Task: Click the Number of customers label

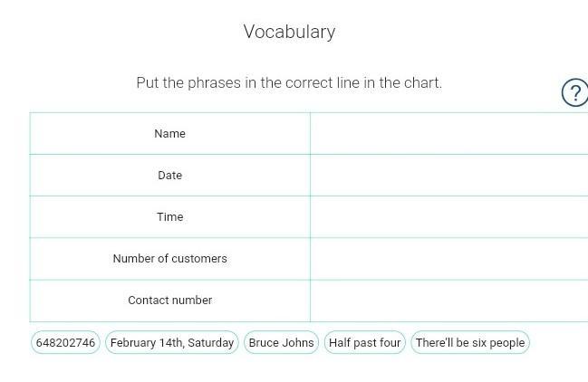Action: (x=169, y=258)
